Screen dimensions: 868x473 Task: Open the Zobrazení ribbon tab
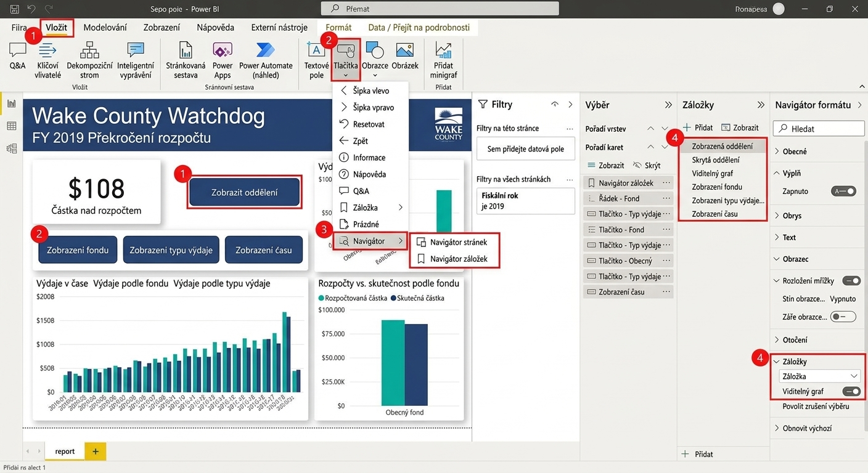point(162,27)
